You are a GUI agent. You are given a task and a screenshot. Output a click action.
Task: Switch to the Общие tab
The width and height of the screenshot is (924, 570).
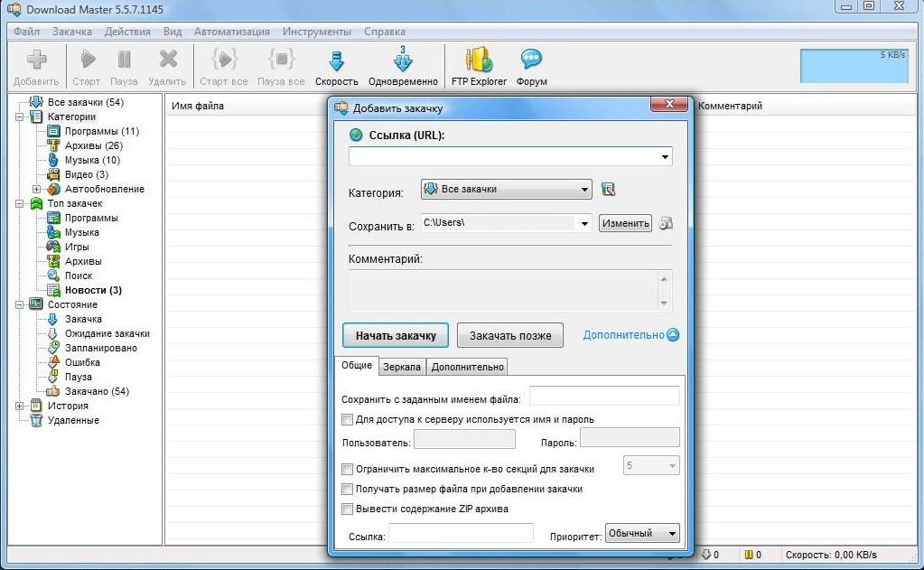click(x=357, y=365)
